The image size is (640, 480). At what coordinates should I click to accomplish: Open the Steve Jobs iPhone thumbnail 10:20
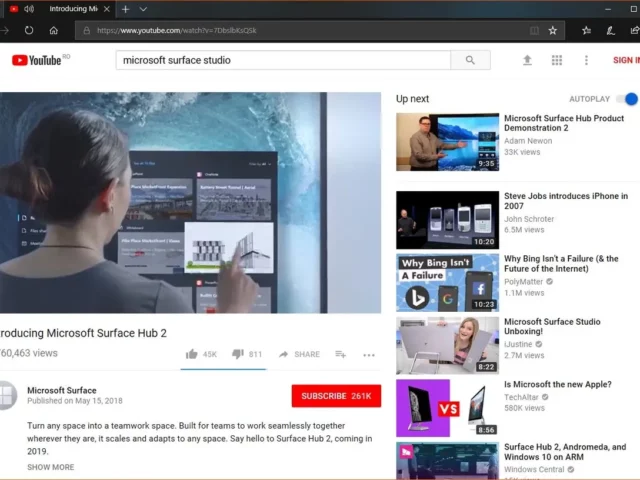tap(447, 220)
